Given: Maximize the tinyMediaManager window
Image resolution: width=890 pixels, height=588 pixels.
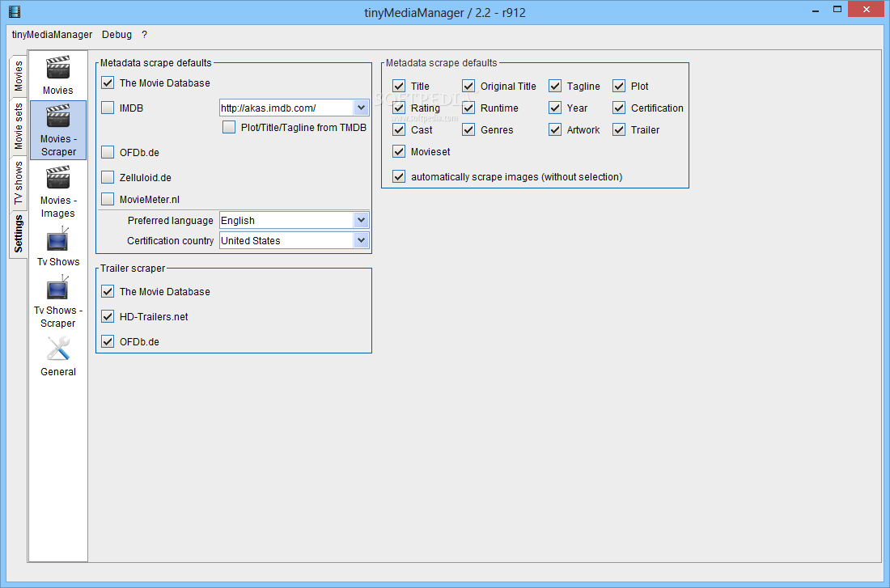Looking at the screenshot, I should (837, 10).
